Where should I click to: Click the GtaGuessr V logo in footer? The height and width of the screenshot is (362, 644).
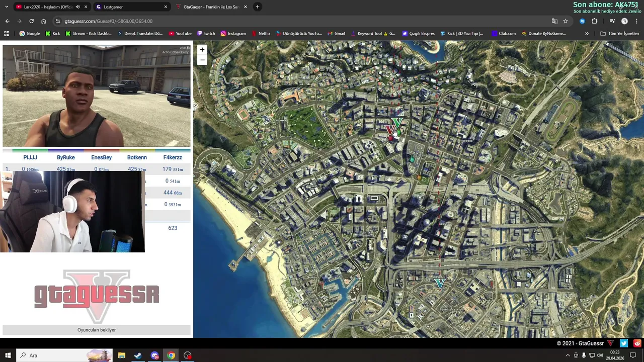610,343
